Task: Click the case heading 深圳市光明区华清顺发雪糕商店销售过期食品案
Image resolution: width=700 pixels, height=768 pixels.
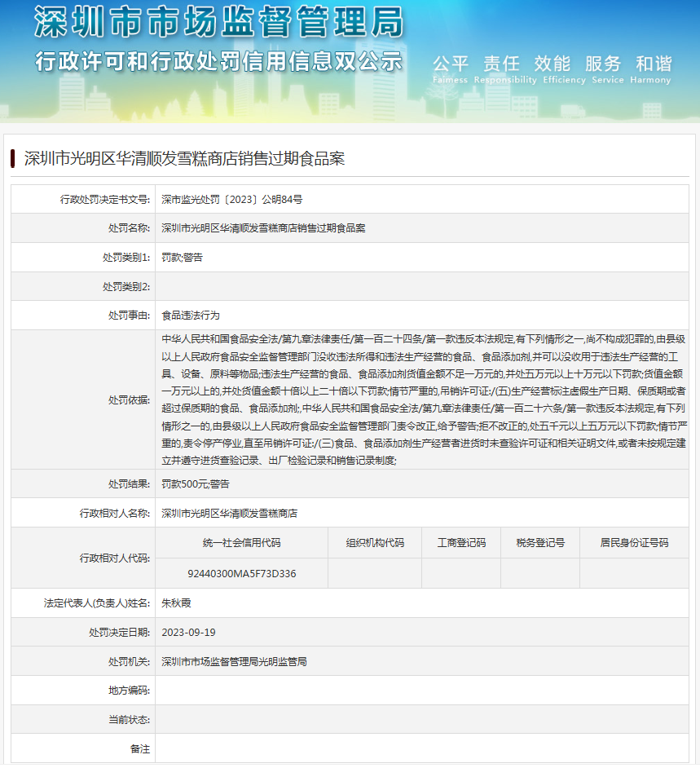Action: 184,159
